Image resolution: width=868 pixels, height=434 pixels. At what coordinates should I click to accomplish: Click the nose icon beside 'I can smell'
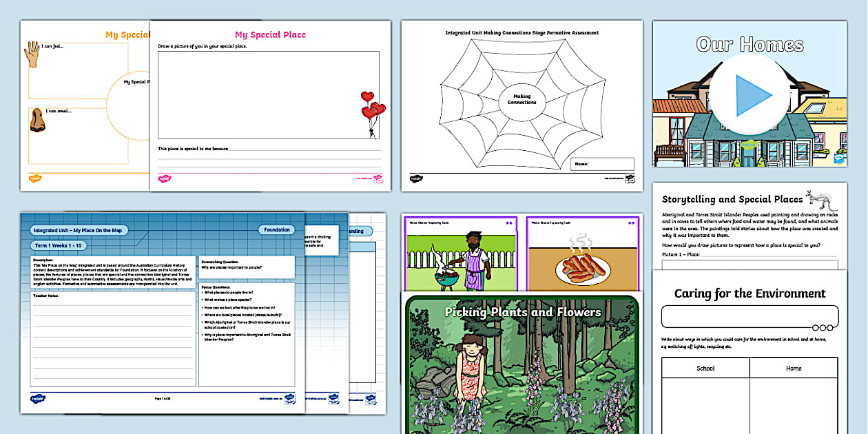(x=37, y=121)
